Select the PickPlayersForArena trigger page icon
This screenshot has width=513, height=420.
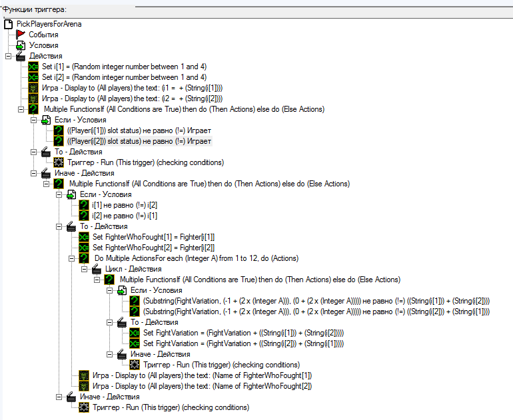point(8,24)
